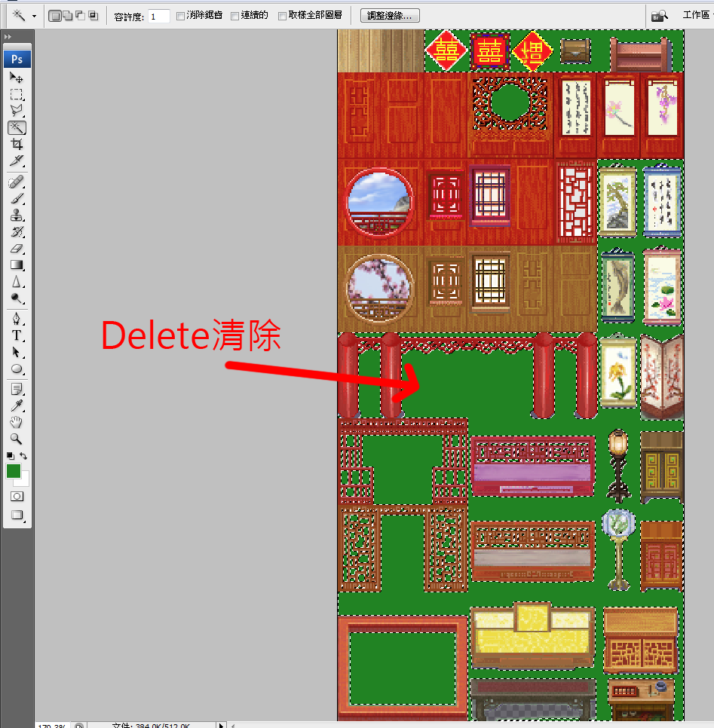Open the status bar info arrow menu
Image resolution: width=714 pixels, height=728 pixels.
[x=221, y=725]
